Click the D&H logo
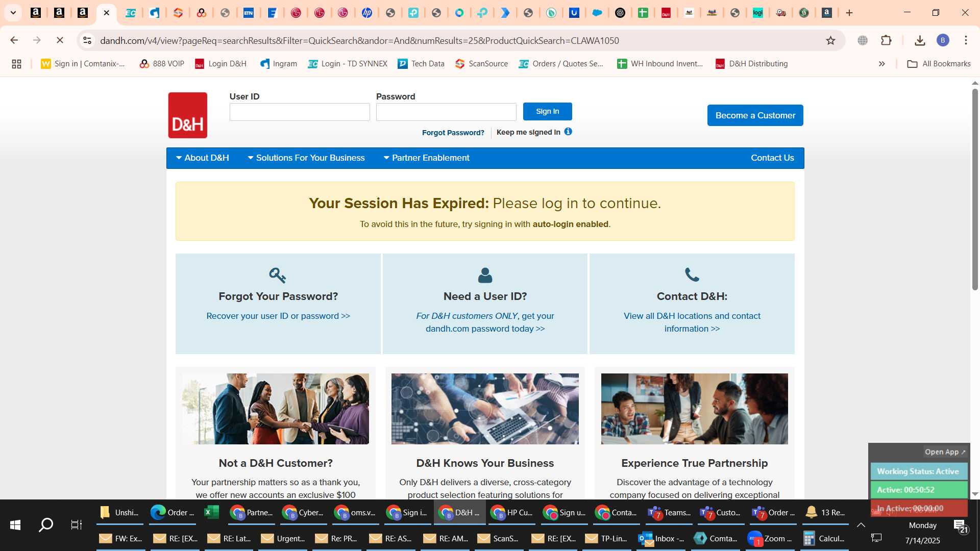Image resolution: width=980 pixels, height=551 pixels. click(187, 115)
